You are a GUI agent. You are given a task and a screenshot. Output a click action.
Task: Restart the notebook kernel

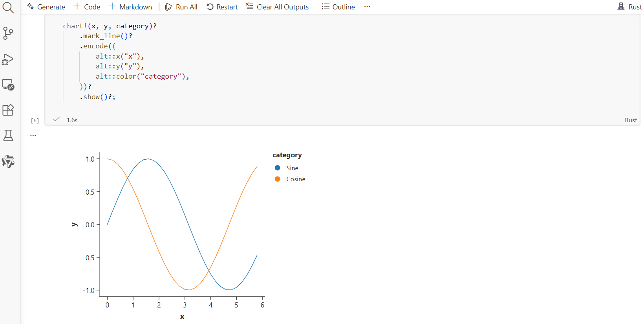pos(222,7)
